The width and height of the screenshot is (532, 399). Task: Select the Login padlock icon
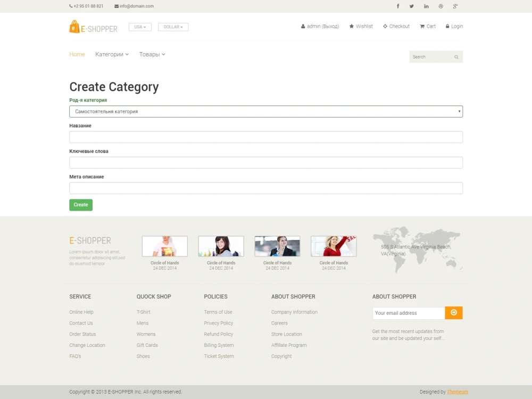tap(447, 26)
